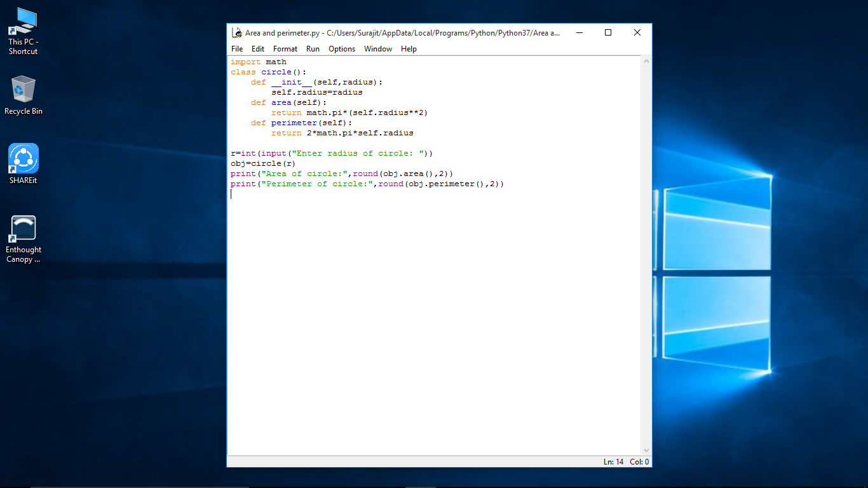Open the Help menu
Screen dimensions: 868x488
click(409, 49)
